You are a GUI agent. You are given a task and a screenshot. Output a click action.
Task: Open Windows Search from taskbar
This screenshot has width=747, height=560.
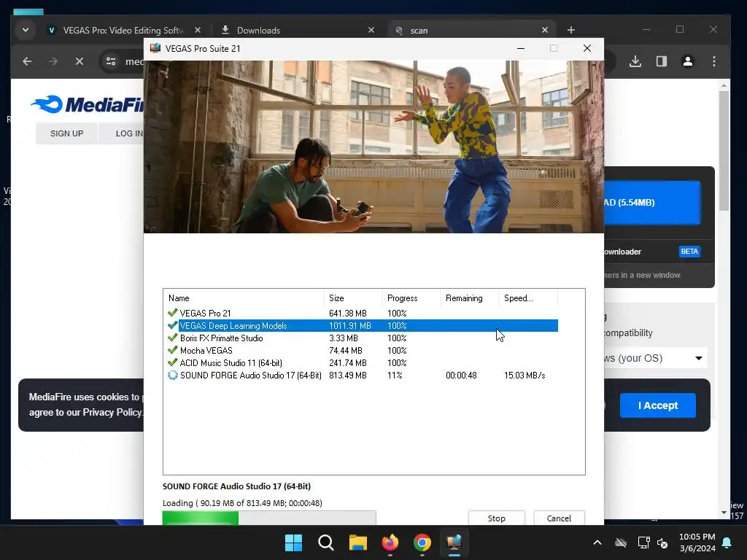click(x=326, y=542)
